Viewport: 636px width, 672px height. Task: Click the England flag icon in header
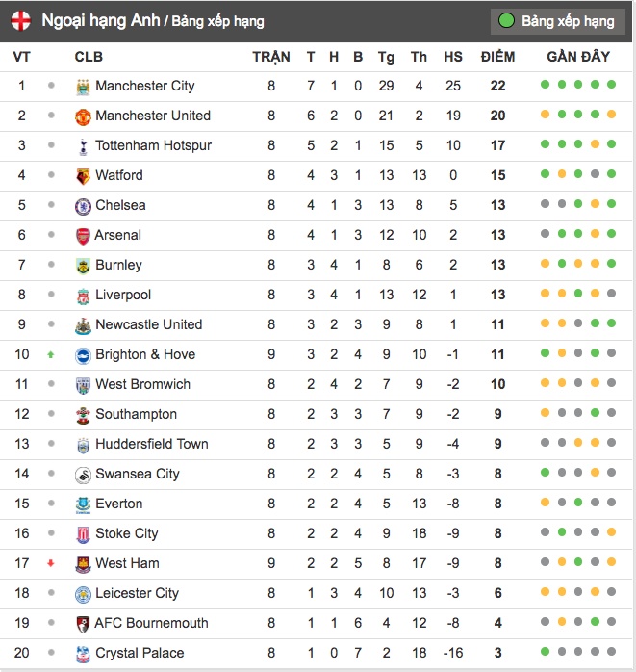21,20
